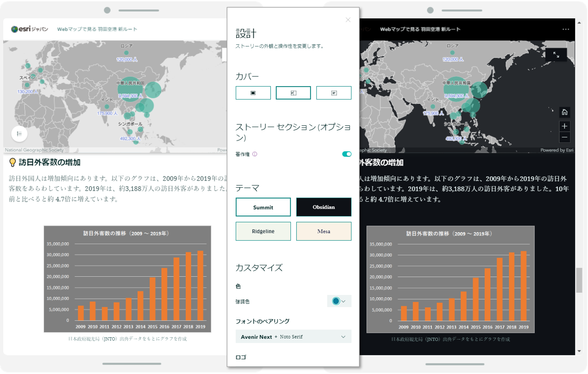Select the Obsidian theme

323,207
